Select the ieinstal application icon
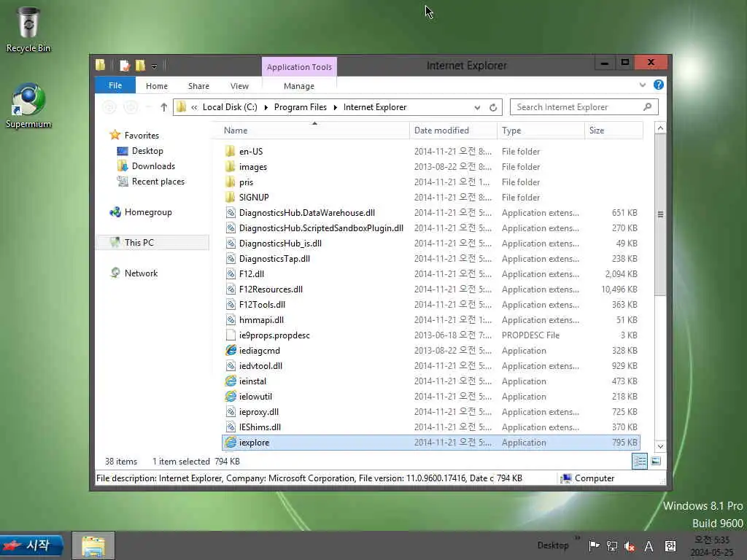Screen dimensions: 747x560 [x=231, y=381]
